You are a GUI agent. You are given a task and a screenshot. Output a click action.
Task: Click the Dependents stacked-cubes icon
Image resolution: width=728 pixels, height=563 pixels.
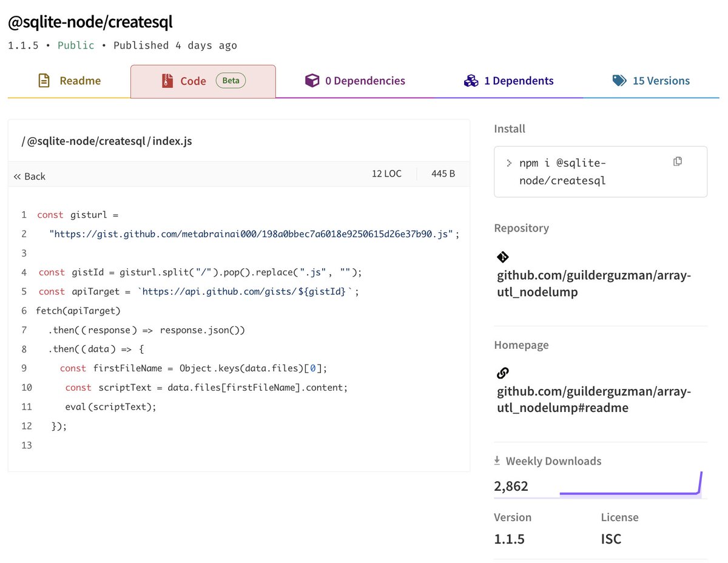471,81
